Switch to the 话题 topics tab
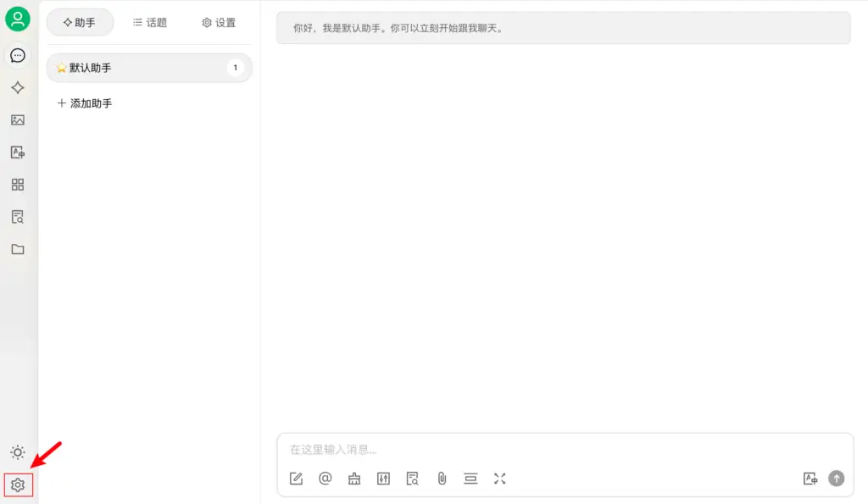The width and height of the screenshot is (868, 504). (150, 23)
